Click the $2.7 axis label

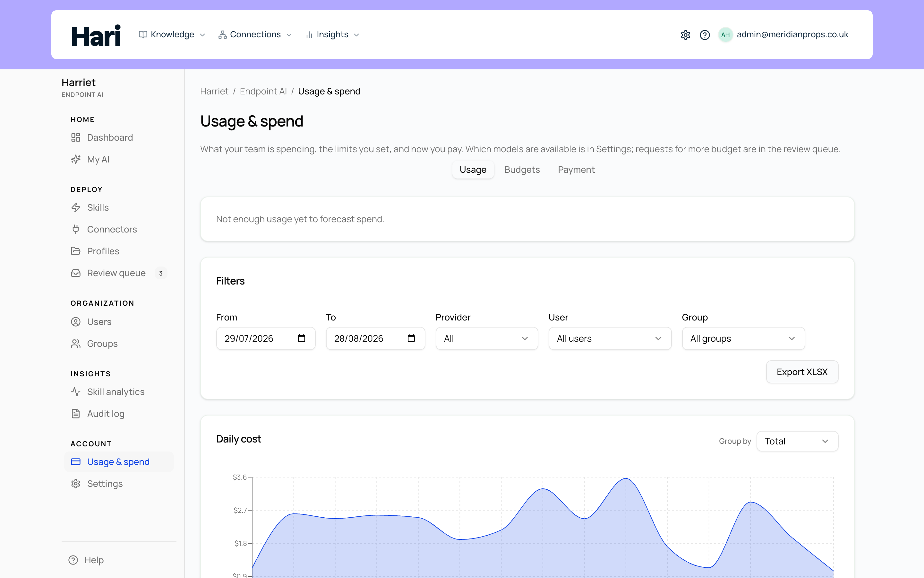[x=240, y=510]
